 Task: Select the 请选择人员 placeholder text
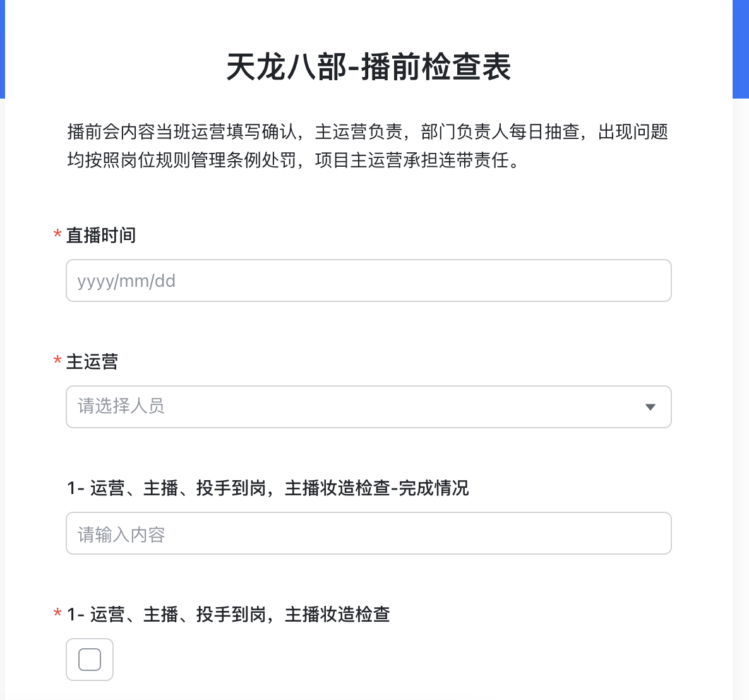pyautogui.click(x=121, y=406)
